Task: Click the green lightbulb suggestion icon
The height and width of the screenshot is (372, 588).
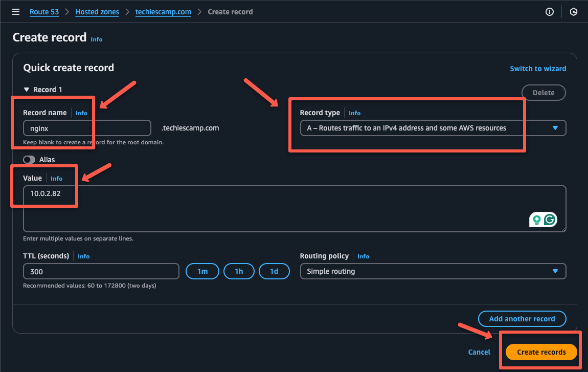Action: click(537, 220)
